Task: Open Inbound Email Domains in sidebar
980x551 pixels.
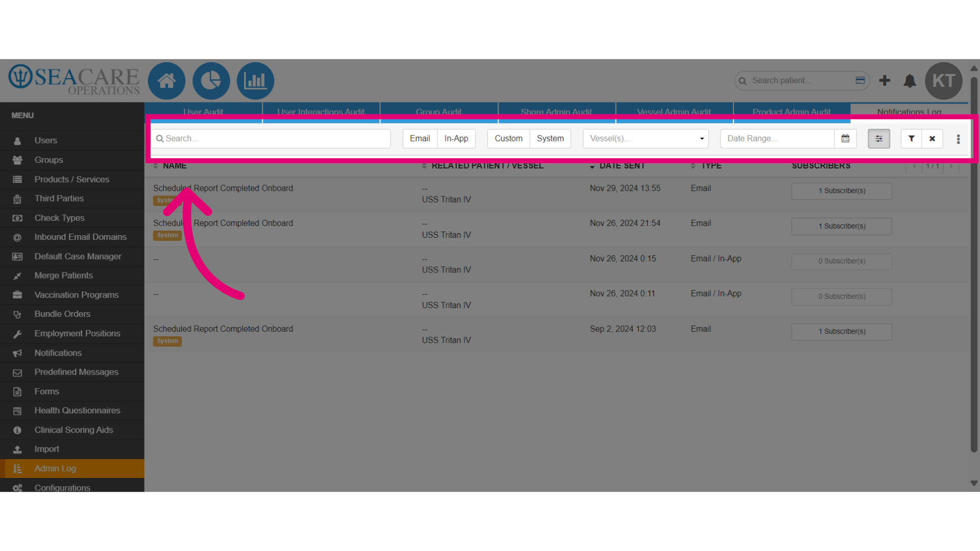Action: point(72,237)
